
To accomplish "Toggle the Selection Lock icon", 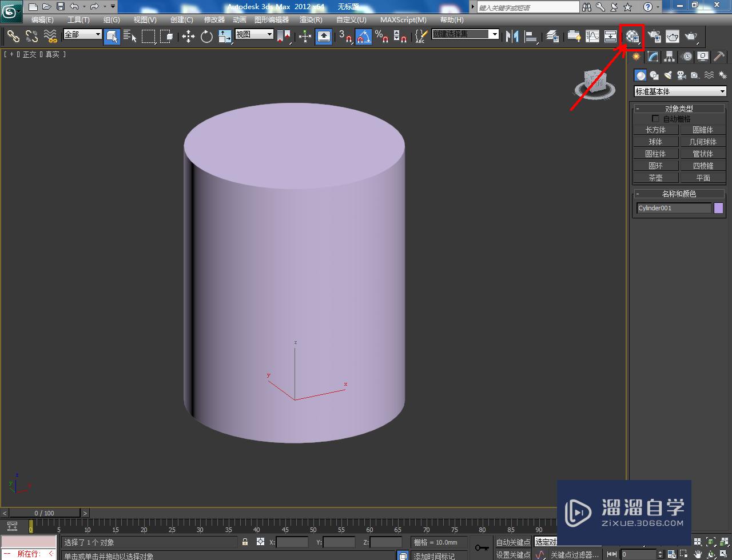I will [245, 542].
